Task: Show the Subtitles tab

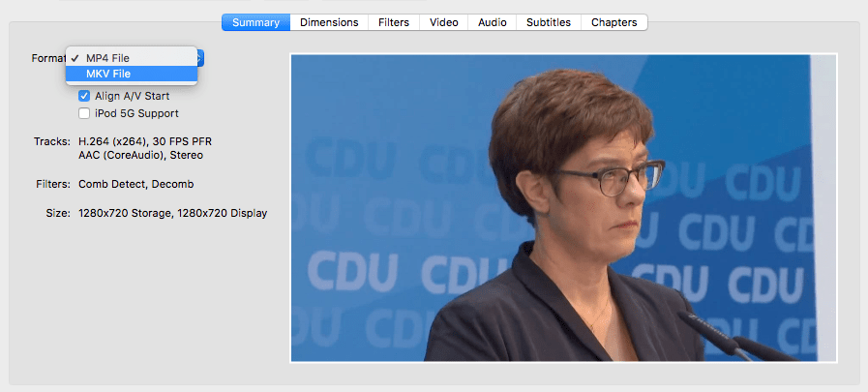Action: pos(548,22)
